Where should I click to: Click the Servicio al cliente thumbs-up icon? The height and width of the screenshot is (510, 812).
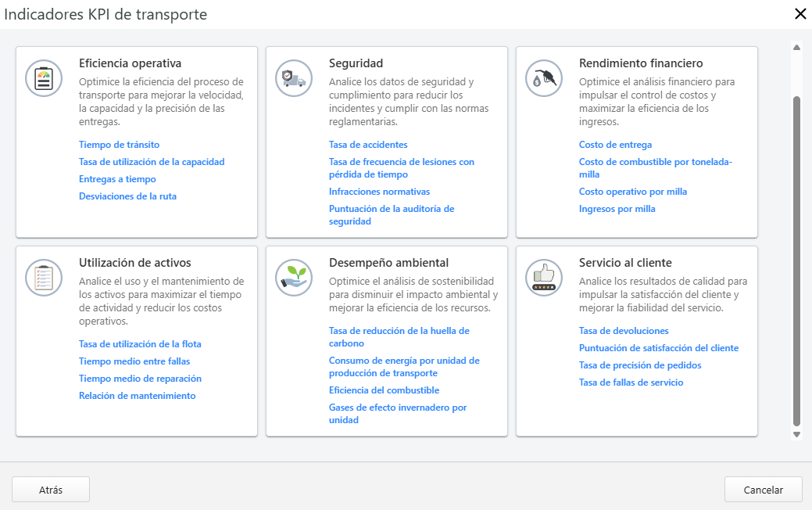point(544,278)
